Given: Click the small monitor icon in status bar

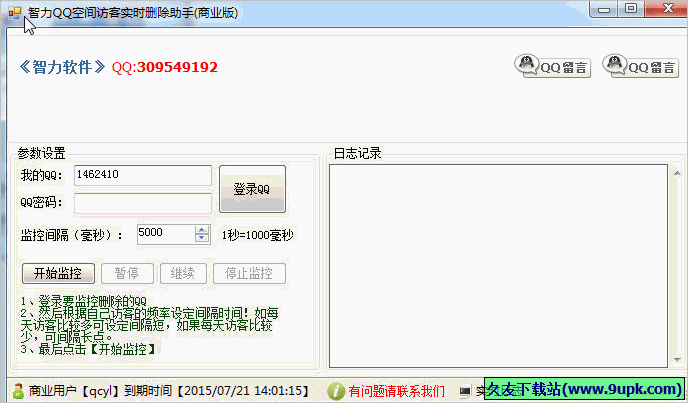Looking at the screenshot, I should 465,391.
